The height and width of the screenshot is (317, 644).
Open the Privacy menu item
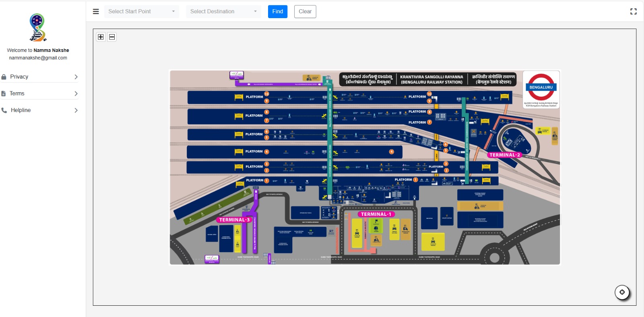point(19,77)
